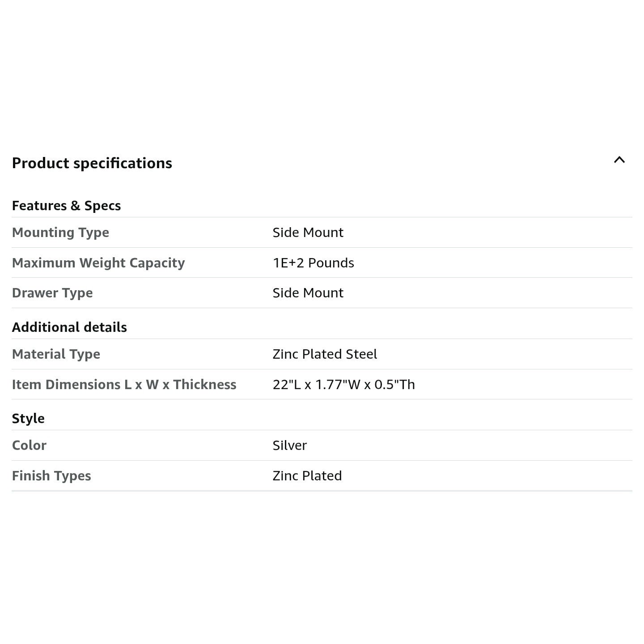Viewport: 644px width, 644px height.
Task: Click the Additional details section heading
Action: click(x=69, y=327)
